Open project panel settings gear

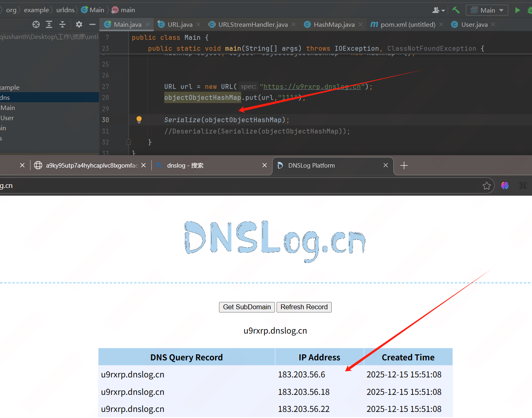(79, 24)
